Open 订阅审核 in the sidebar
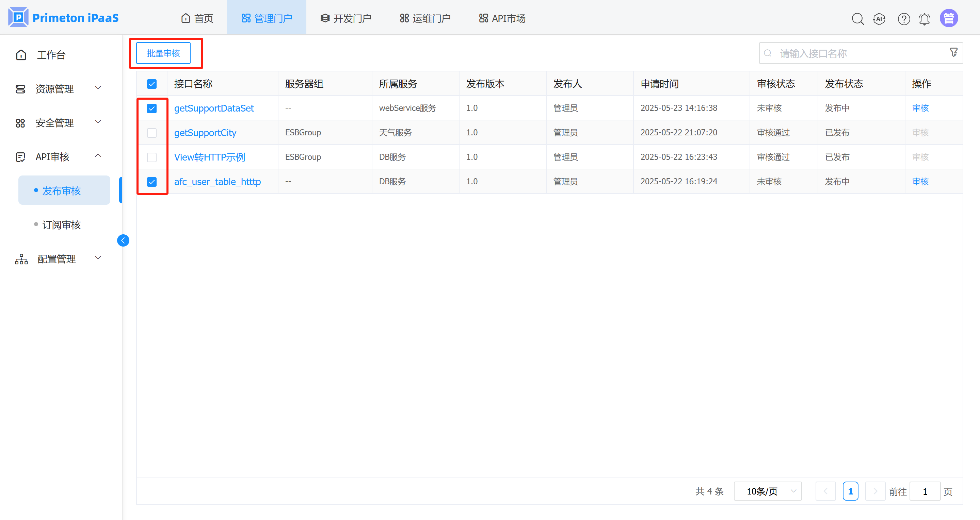This screenshot has height=520, width=980. pyautogui.click(x=61, y=225)
